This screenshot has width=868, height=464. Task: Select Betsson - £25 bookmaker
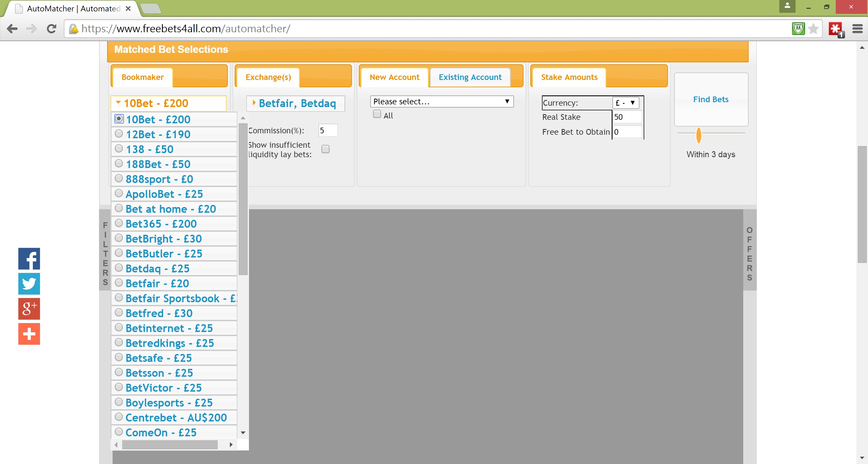click(x=174, y=373)
